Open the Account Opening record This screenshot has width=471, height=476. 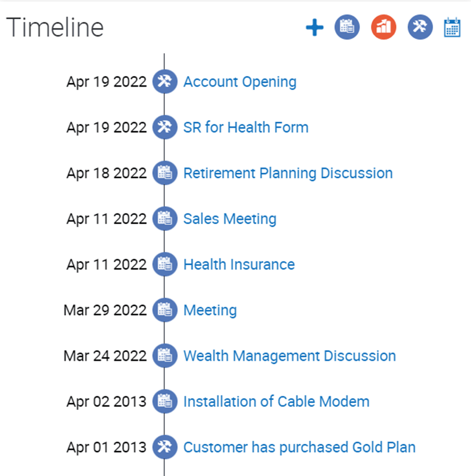[239, 82]
